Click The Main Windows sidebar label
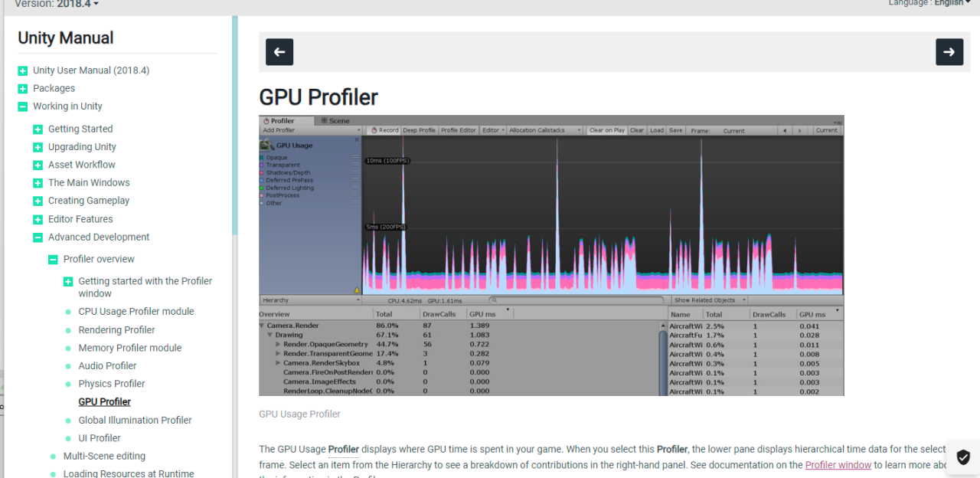 coord(89,183)
